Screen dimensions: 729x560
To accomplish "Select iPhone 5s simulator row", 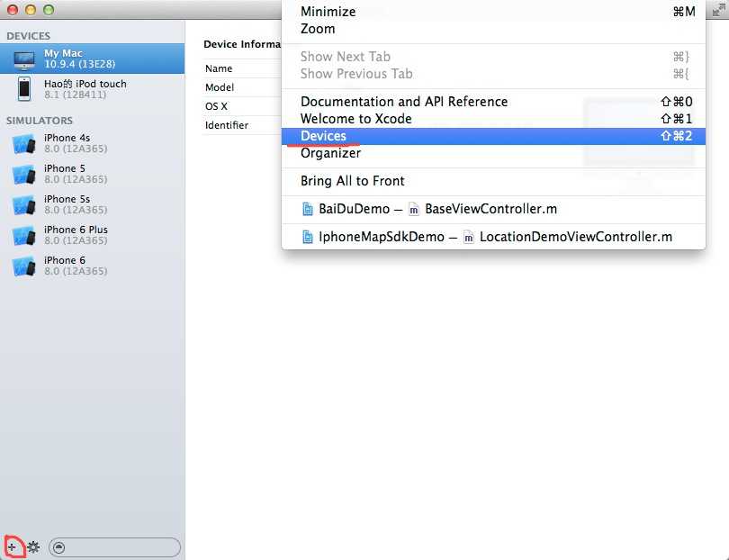I will (92, 204).
